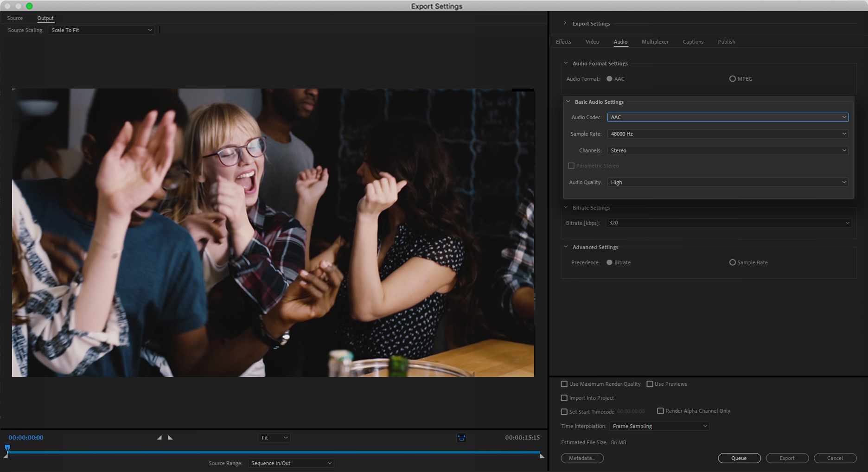Open the Audio Codec dropdown
The width and height of the screenshot is (868, 472).
(x=728, y=117)
